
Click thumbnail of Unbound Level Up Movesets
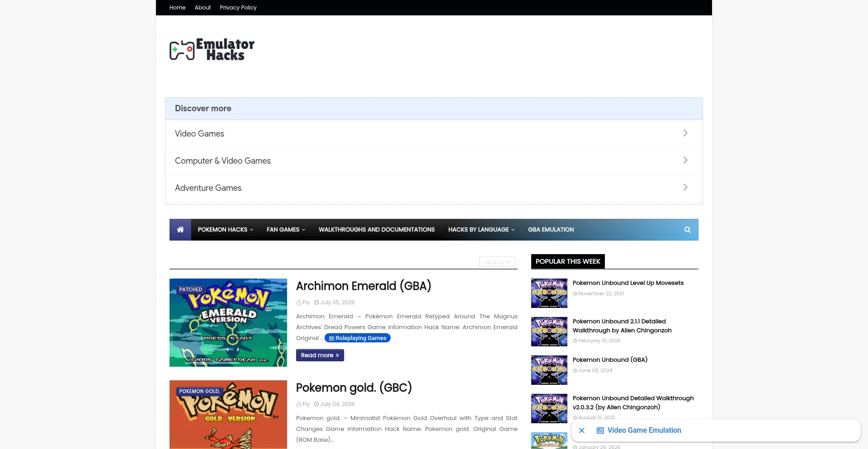tap(549, 293)
